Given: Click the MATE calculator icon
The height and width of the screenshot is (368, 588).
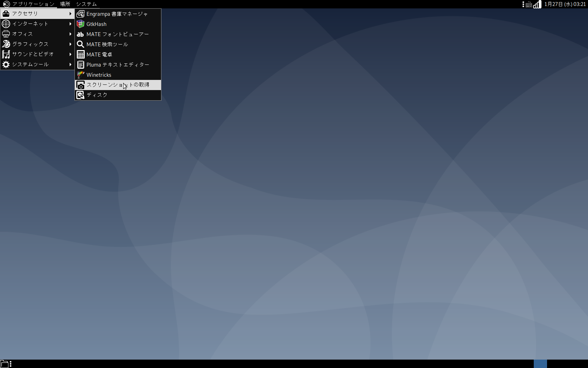Looking at the screenshot, I should coord(80,55).
